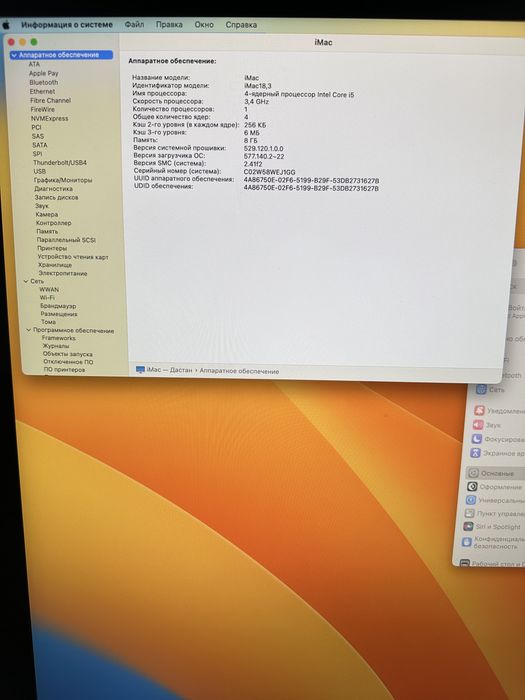
Task: Click the processor speed value 3,4 GHz
Action: [257, 101]
